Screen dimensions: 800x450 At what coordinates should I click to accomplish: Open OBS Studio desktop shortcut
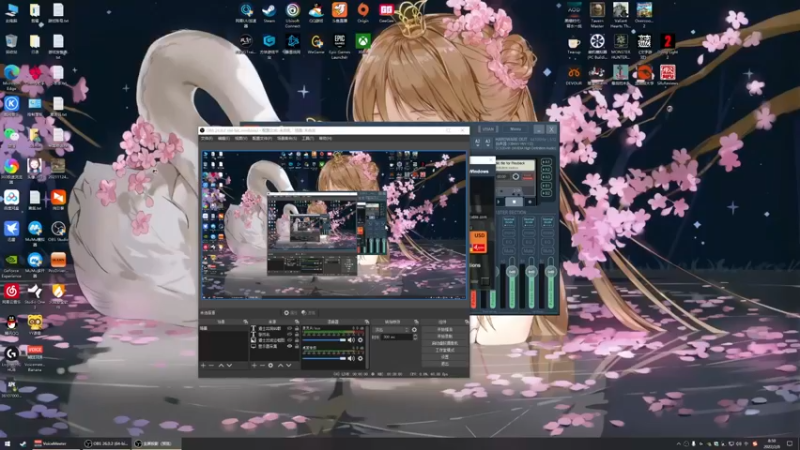pyautogui.click(x=58, y=231)
